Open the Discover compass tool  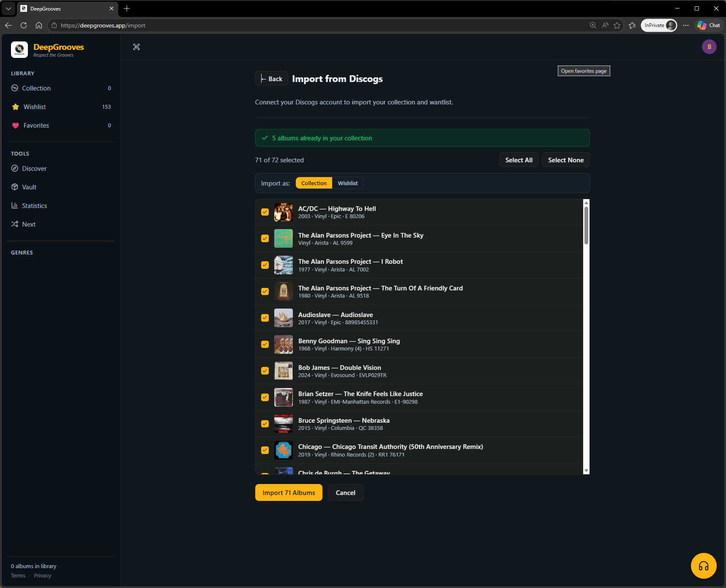[x=61, y=168]
